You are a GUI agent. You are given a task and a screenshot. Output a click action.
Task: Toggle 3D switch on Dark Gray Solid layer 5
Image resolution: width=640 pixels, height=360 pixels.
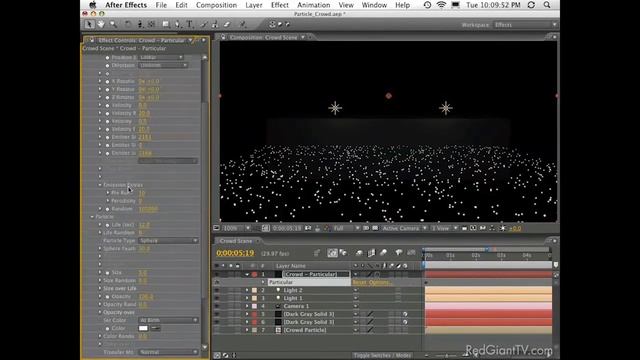pos(405,314)
